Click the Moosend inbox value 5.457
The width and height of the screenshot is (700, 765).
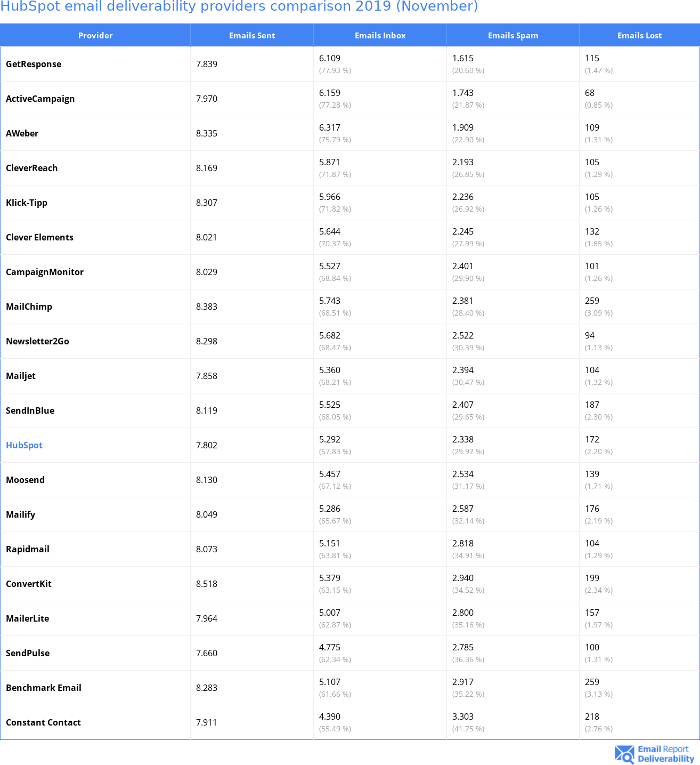click(x=330, y=474)
